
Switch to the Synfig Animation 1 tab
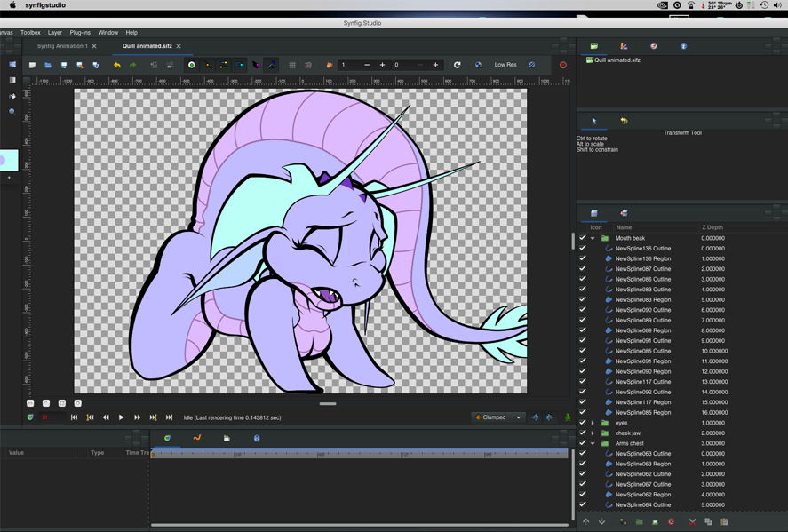[62, 46]
